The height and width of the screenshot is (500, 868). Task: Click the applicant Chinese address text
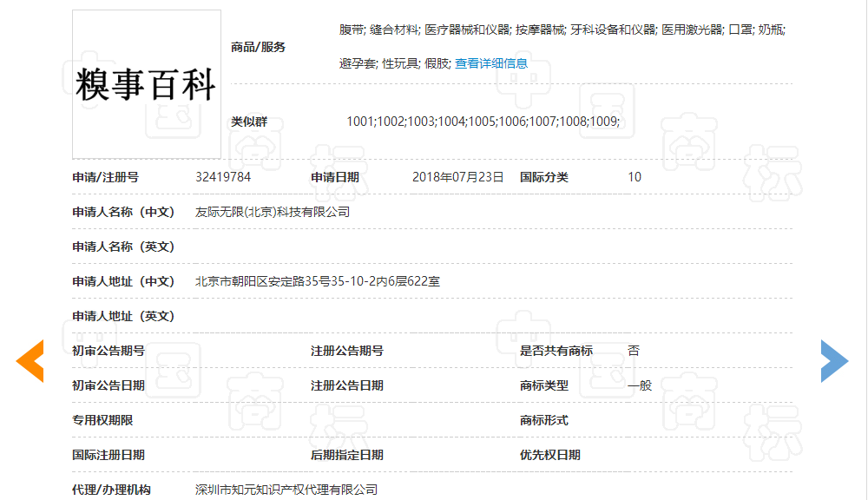pos(314,280)
